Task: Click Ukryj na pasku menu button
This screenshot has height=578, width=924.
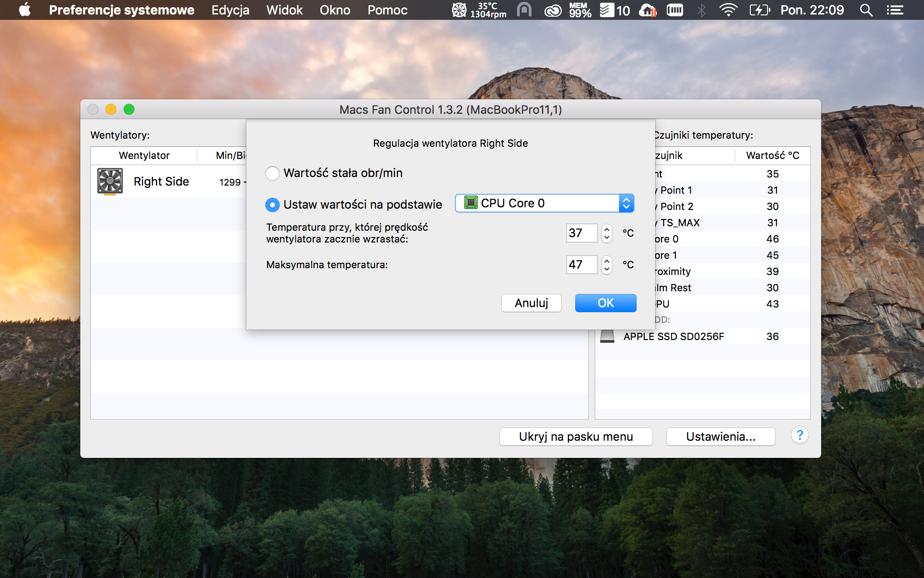Action: tap(576, 437)
